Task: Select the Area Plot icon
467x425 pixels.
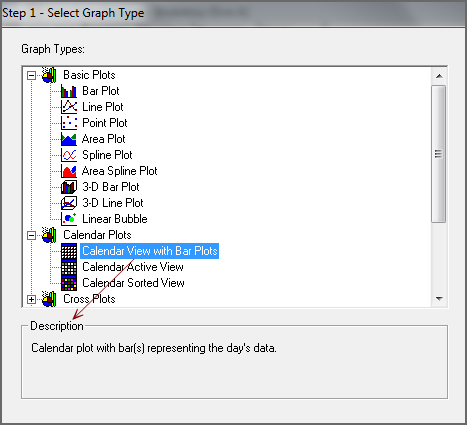Action: click(x=69, y=139)
